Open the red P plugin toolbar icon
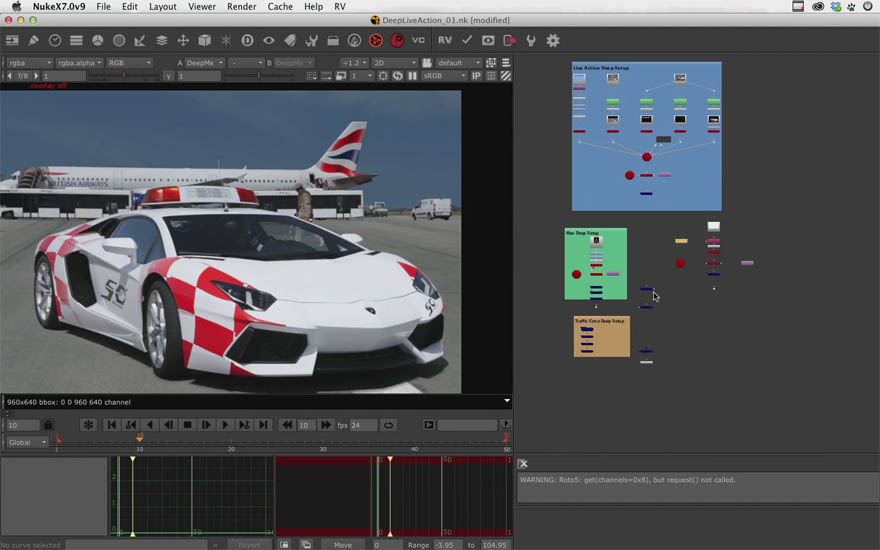The width and height of the screenshot is (880, 550). click(397, 40)
